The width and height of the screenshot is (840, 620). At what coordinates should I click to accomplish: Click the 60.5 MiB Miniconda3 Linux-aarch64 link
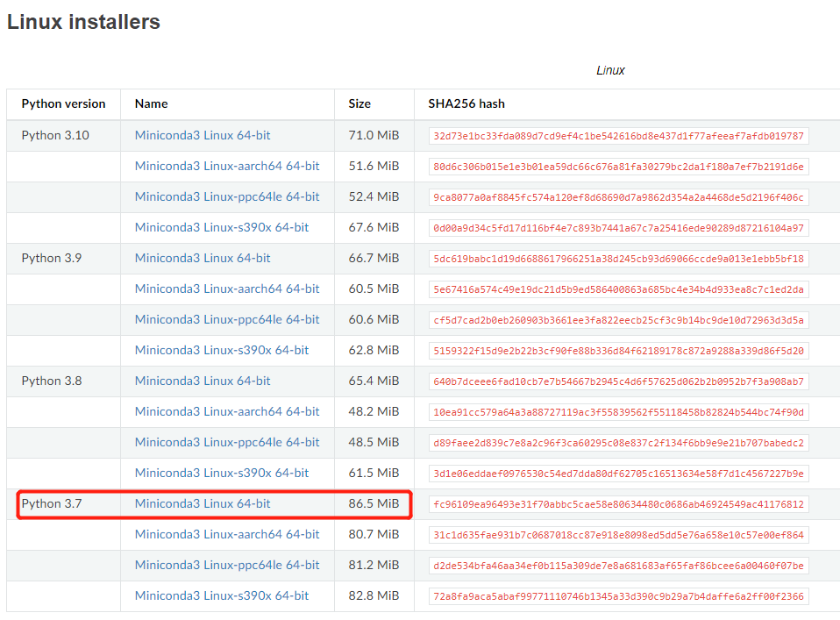point(227,289)
